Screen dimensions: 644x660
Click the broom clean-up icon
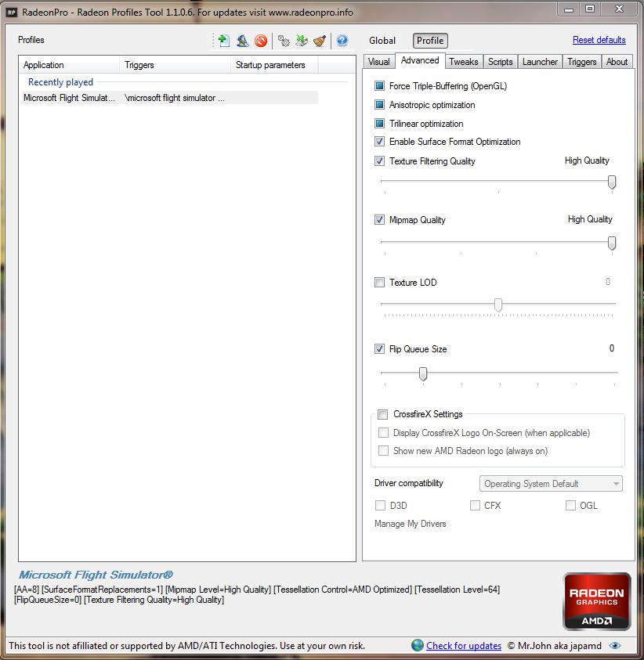pos(320,41)
